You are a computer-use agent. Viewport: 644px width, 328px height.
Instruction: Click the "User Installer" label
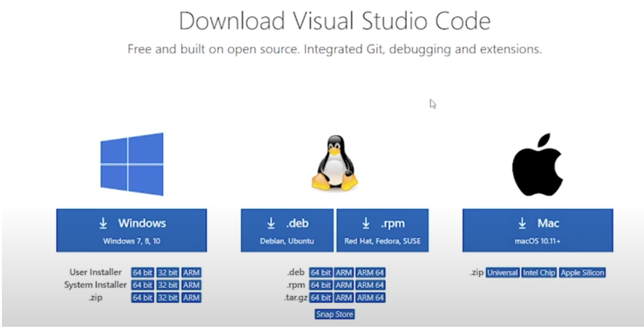pyautogui.click(x=95, y=272)
